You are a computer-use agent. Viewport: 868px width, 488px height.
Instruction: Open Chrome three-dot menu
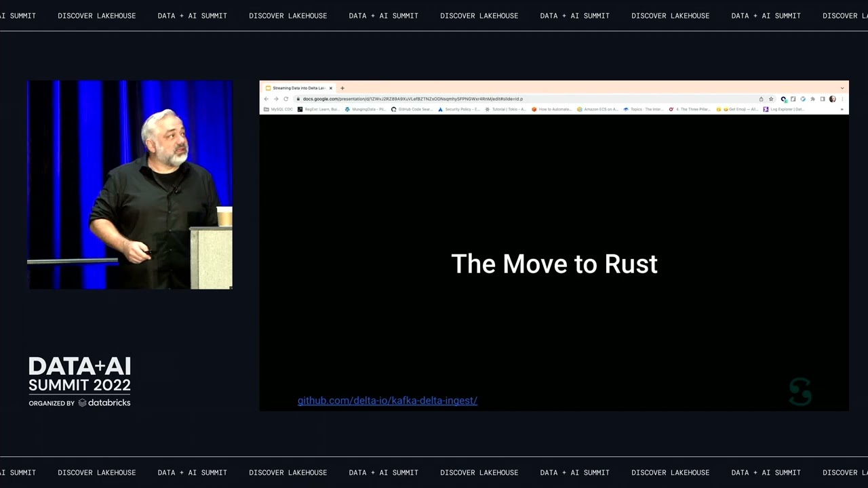point(842,99)
